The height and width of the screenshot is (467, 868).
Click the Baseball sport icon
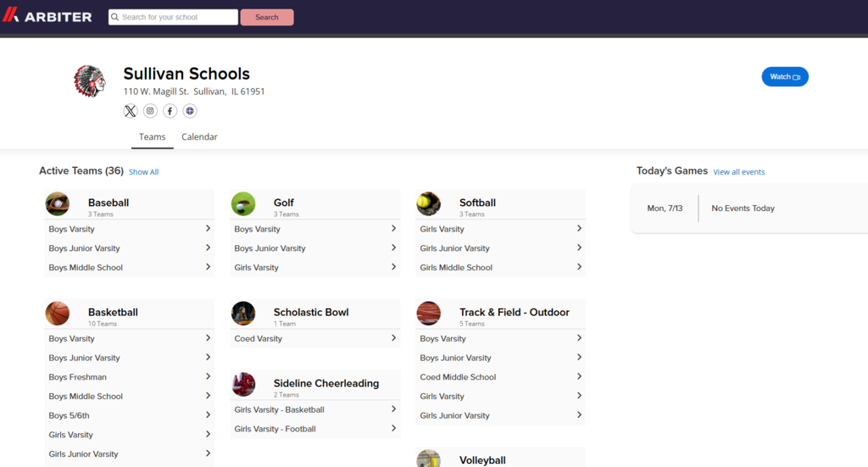(58, 203)
